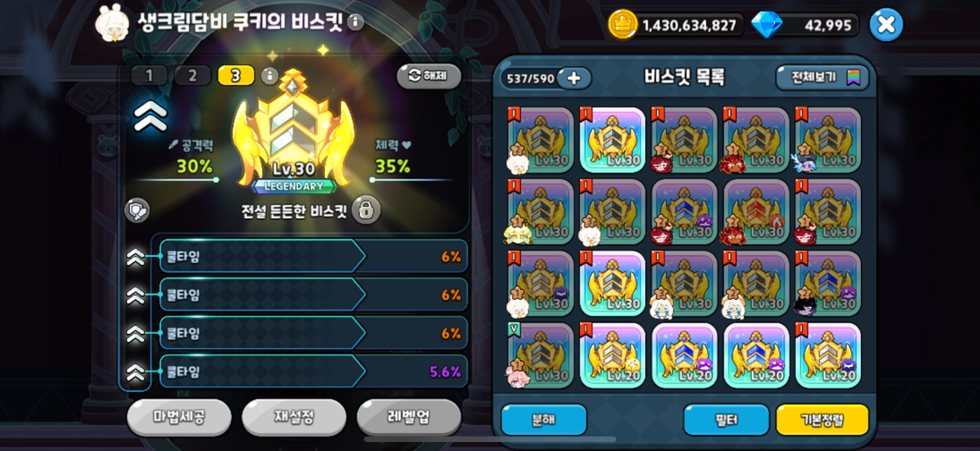Select the highlighted slot tab 3
Screen dimensions: 980x451
tap(236, 76)
